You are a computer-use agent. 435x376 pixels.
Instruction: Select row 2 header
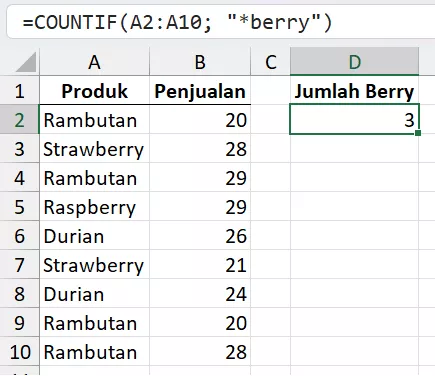tap(19, 120)
